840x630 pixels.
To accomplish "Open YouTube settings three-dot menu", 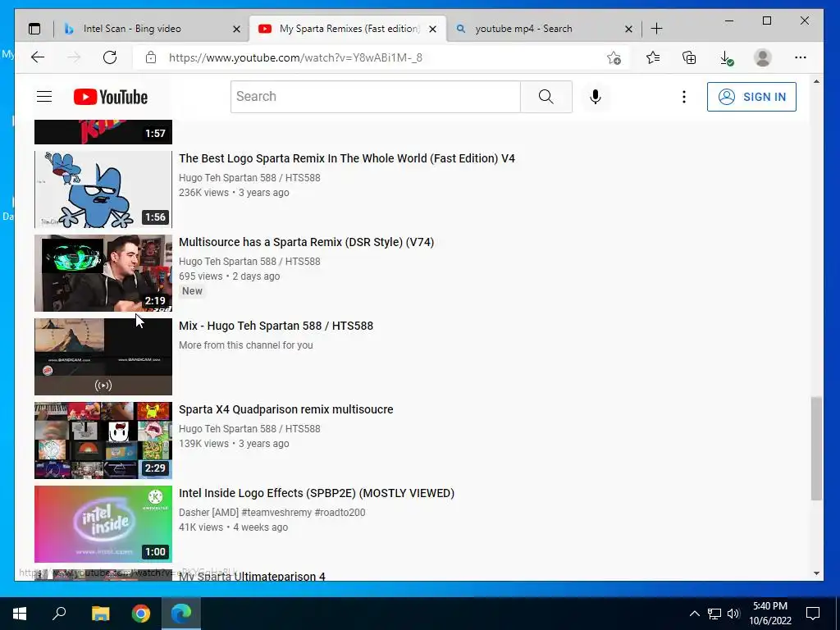I will 683,97.
